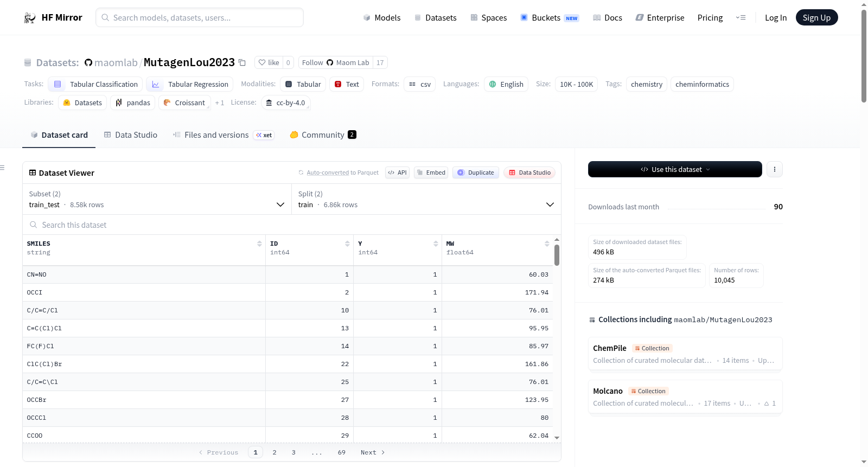Image resolution: width=868 pixels, height=467 pixels.
Task: Click the HF Mirror logo icon
Action: coord(30,18)
